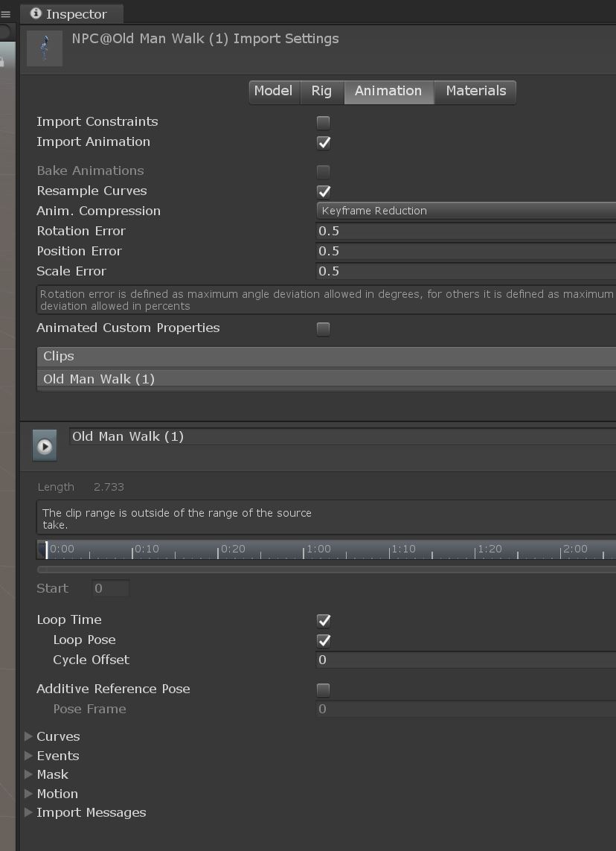
Task: Toggle the Resample Curves checkbox
Action: point(323,191)
